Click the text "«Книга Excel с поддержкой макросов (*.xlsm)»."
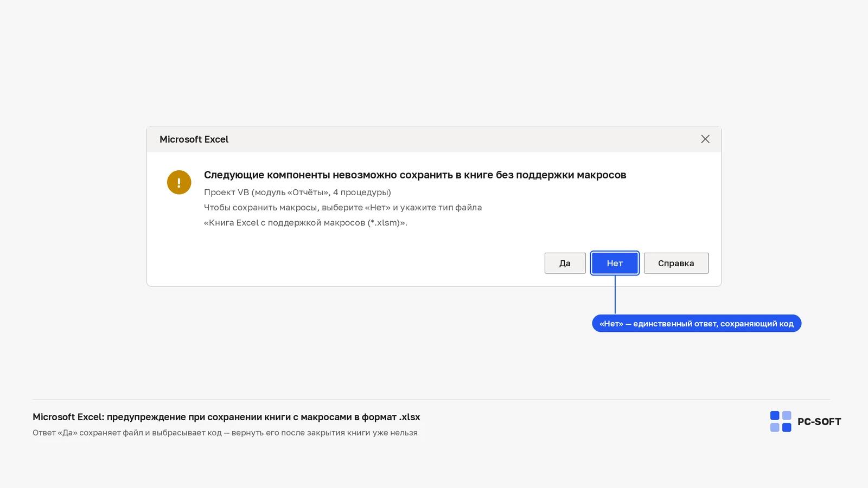The width and height of the screenshot is (868, 488). [305, 223]
